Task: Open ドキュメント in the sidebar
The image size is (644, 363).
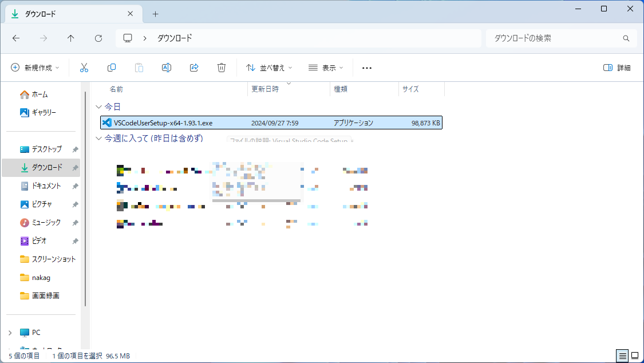Action: coord(41,186)
